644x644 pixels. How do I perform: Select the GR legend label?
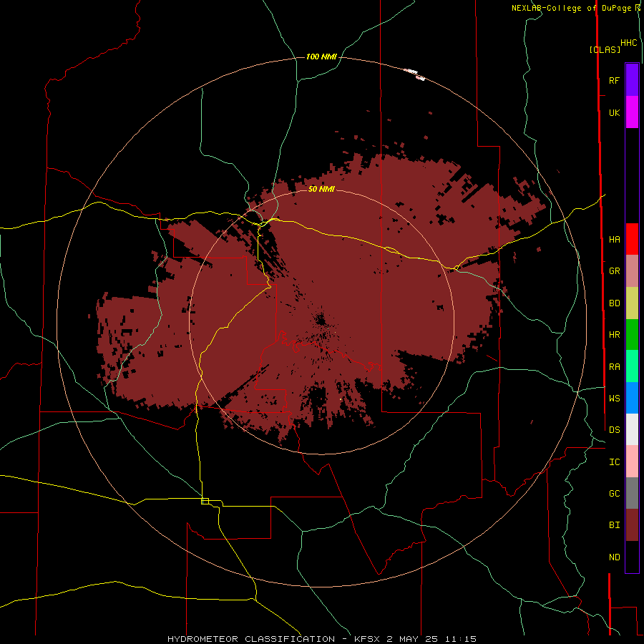point(614,271)
